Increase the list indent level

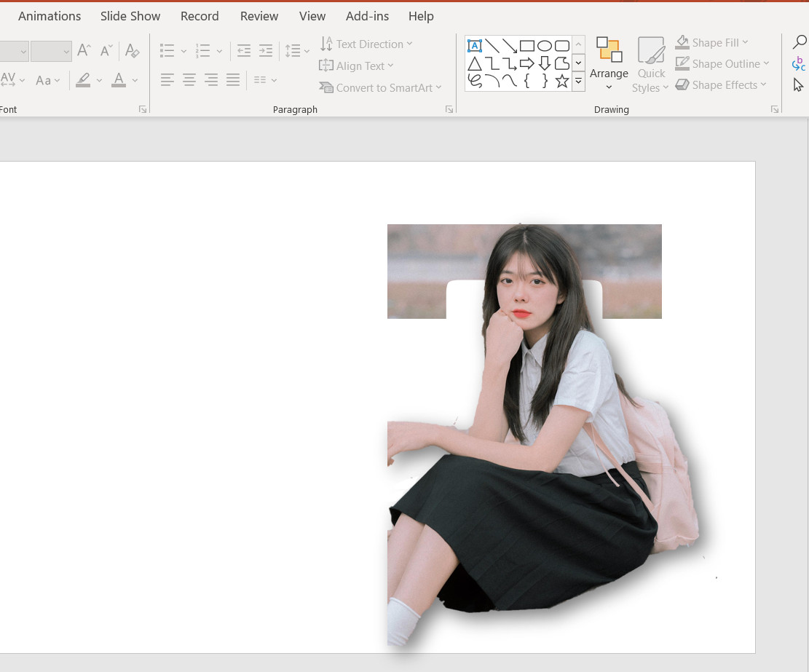click(266, 50)
